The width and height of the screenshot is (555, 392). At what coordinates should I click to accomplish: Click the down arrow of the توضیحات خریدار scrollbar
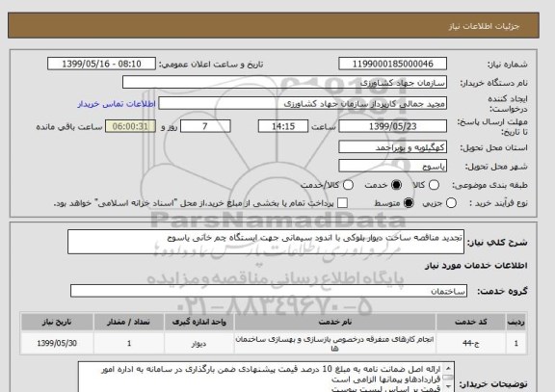448,386
